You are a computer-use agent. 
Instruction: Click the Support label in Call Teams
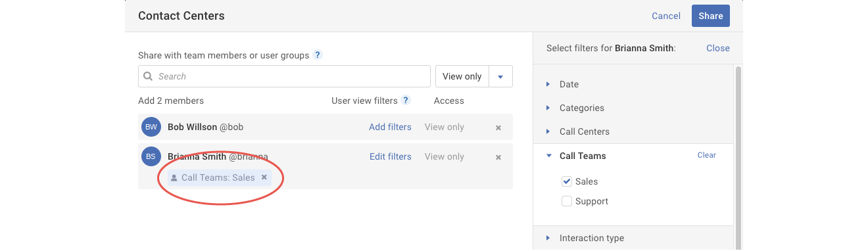pyautogui.click(x=592, y=201)
